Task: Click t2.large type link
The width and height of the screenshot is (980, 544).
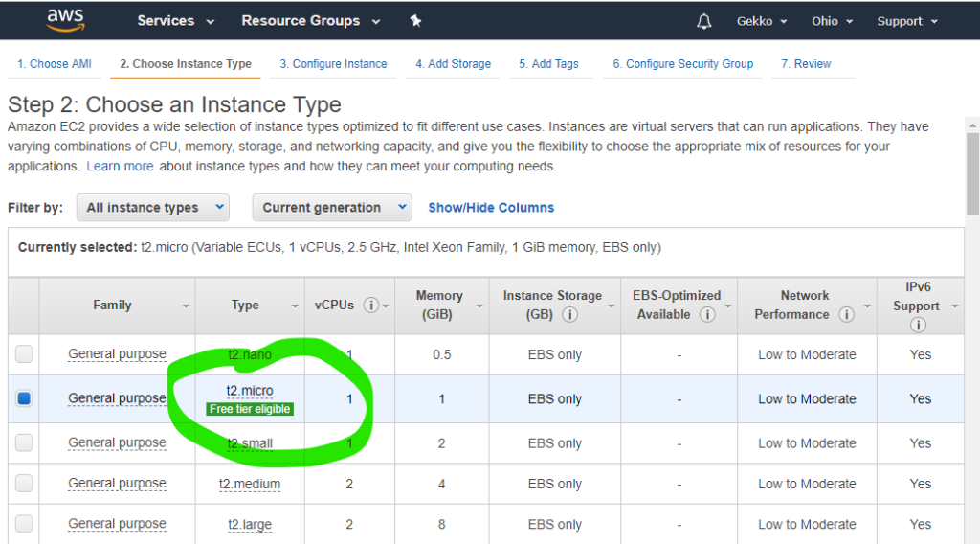Action: pyautogui.click(x=250, y=525)
